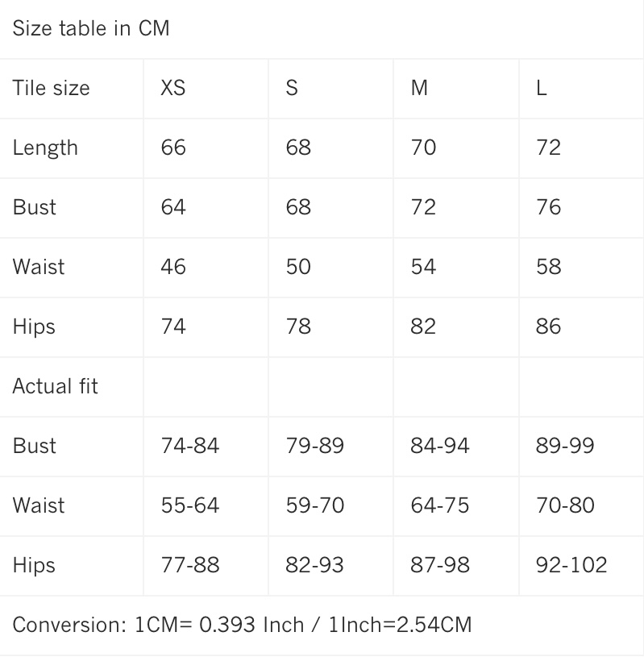Click the "Length" row label
The image size is (644, 657).
(x=46, y=148)
